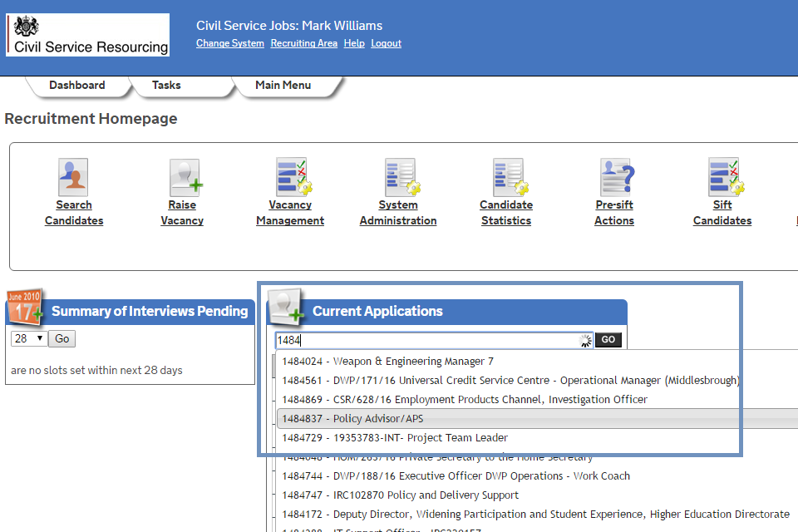Click the Current Applications search field
This screenshot has width=798, height=532.
426,340
